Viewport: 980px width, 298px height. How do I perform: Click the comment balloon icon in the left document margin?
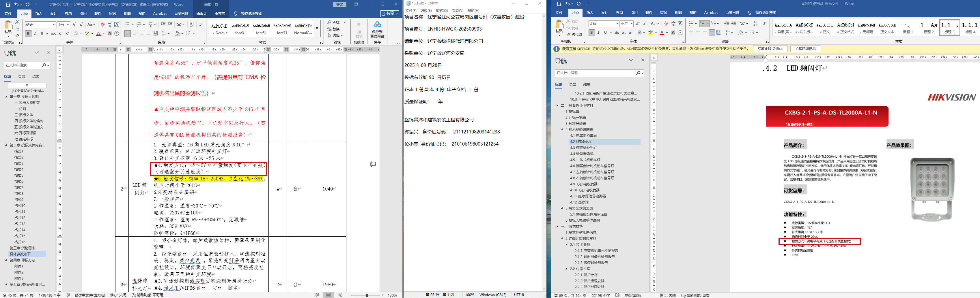[373, 164]
